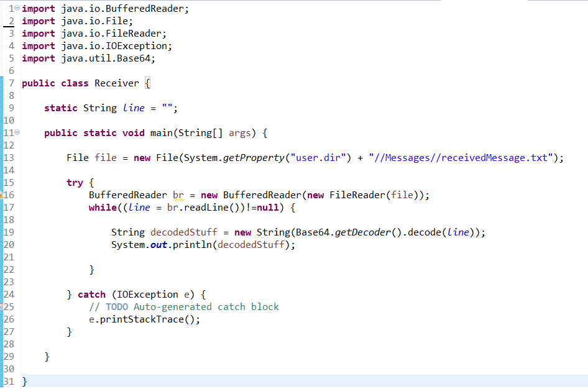Click the closing brace on highlighted line 31
The width and height of the screenshot is (588, 389).
tap(25, 382)
